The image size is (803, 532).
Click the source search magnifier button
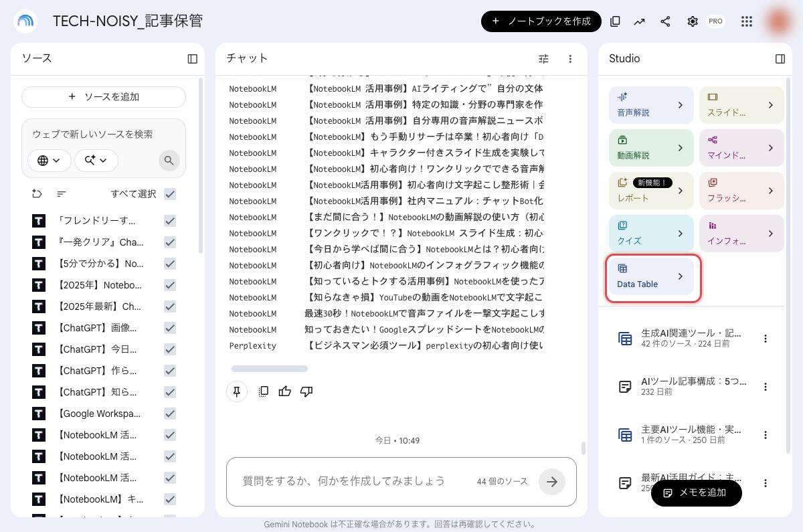[x=169, y=161]
